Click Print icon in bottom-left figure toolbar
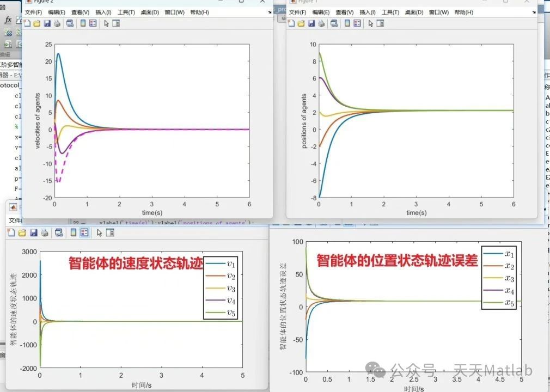 click(x=45, y=232)
